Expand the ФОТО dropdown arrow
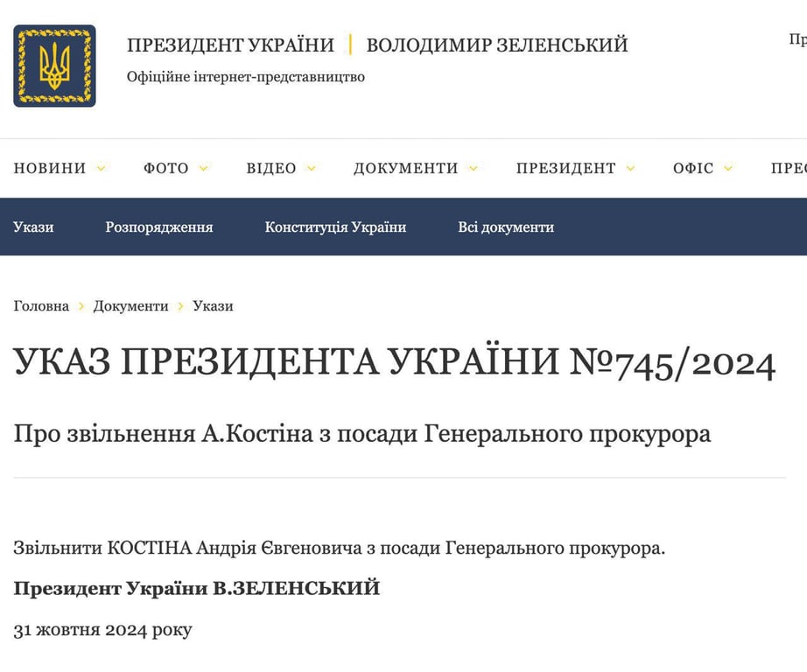The image size is (807, 672). click(203, 168)
